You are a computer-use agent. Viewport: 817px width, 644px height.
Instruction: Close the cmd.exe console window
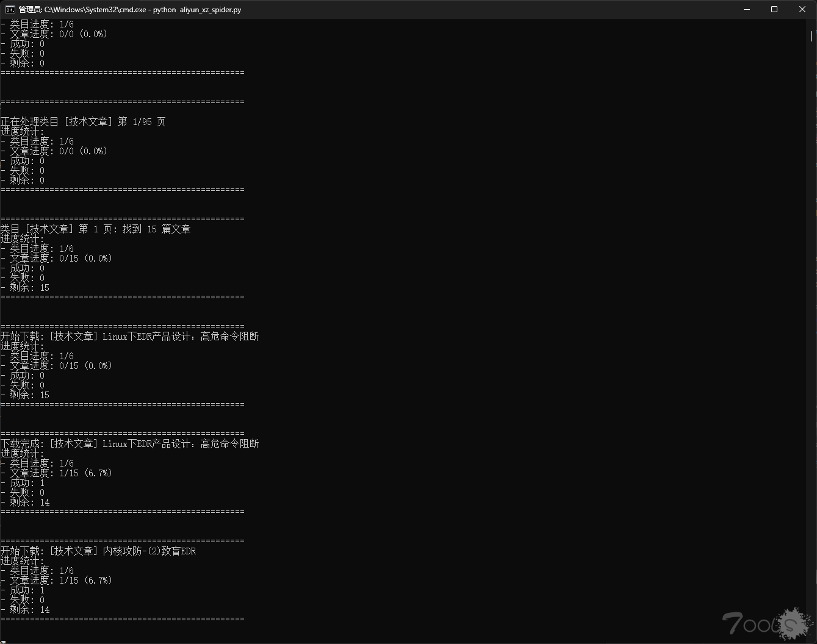pos(802,9)
